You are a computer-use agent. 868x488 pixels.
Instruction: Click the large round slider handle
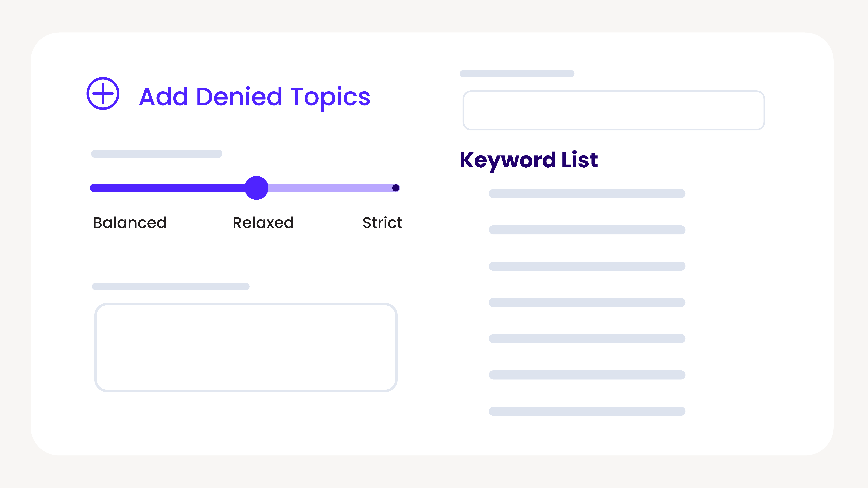(256, 188)
